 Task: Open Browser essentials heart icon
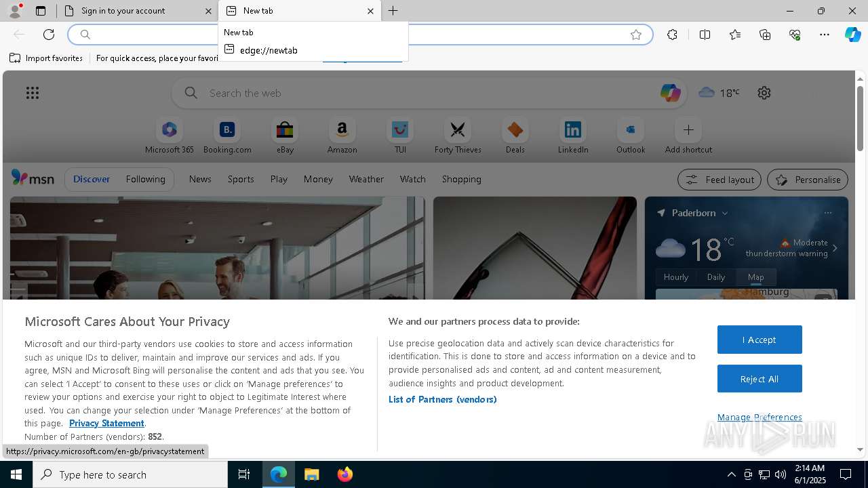tap(795, 35)
